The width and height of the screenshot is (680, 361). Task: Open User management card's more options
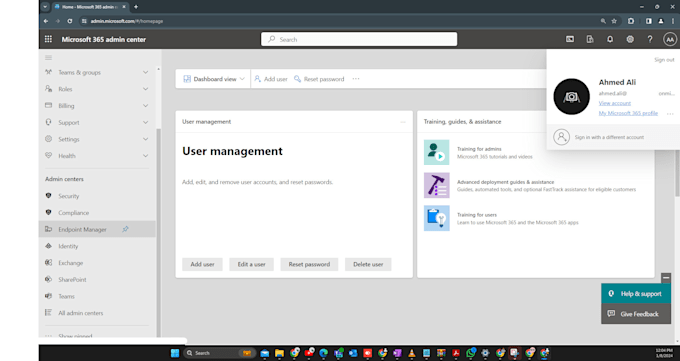pos(403,122)
